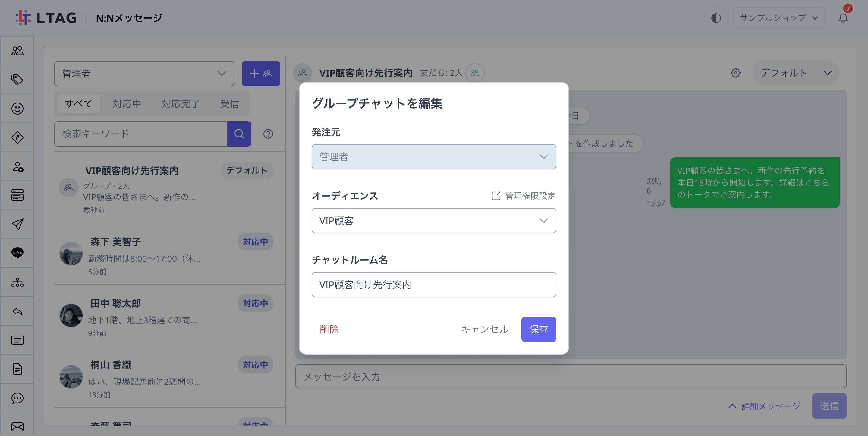Open the diamond arrow route sidebar icon

pos(17,137)
